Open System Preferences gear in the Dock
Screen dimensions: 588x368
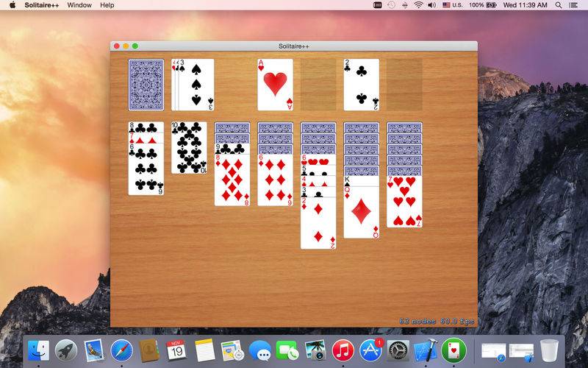[x=398, y=351]
